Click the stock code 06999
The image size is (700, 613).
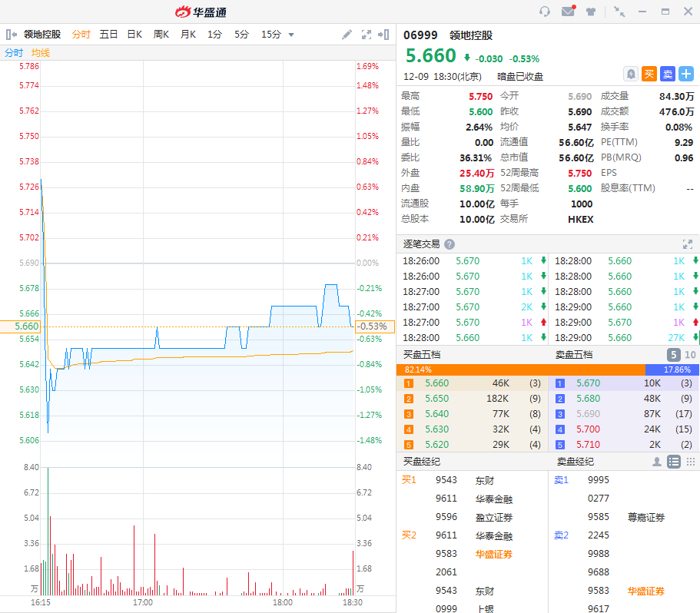click(420, 35)
